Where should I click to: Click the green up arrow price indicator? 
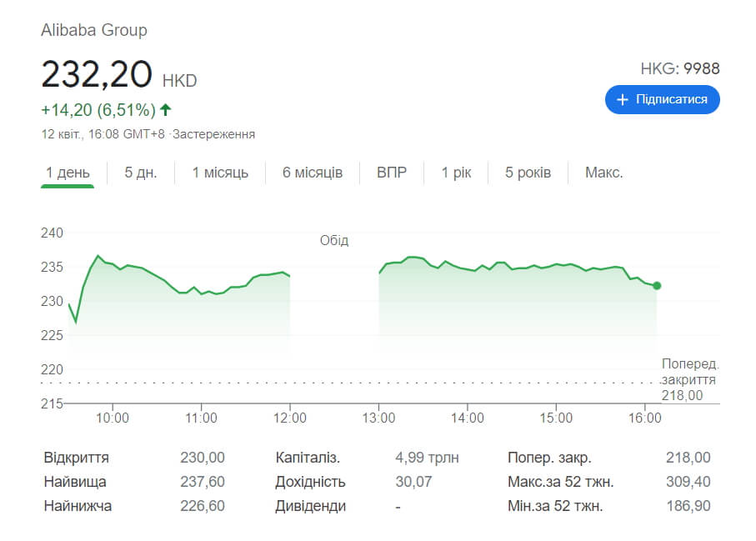[x=165, y=110]
